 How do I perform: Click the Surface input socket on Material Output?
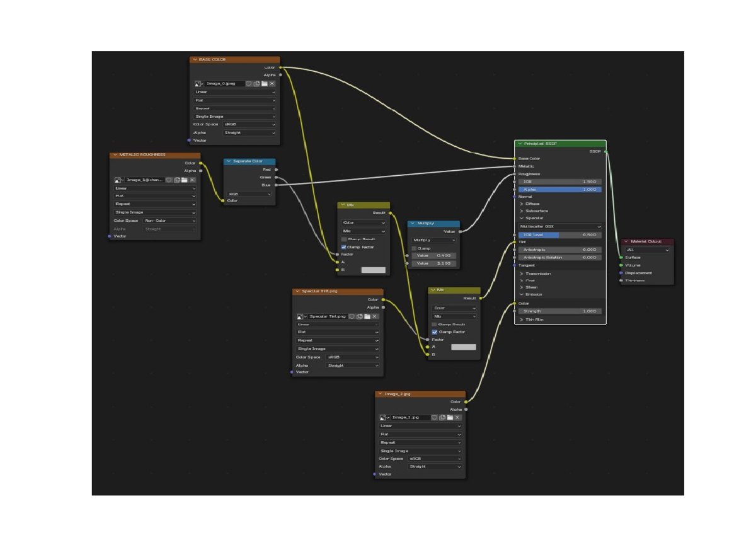(621, 257)
